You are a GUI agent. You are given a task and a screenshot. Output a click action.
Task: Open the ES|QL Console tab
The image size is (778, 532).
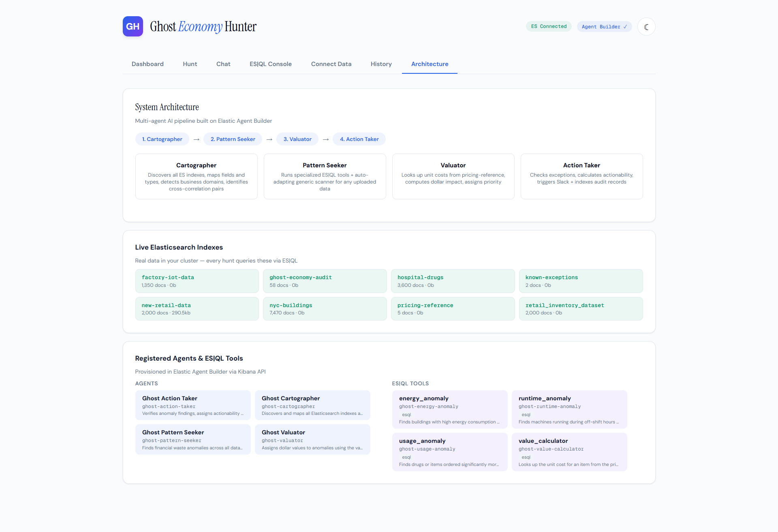[x=270, y=64]
